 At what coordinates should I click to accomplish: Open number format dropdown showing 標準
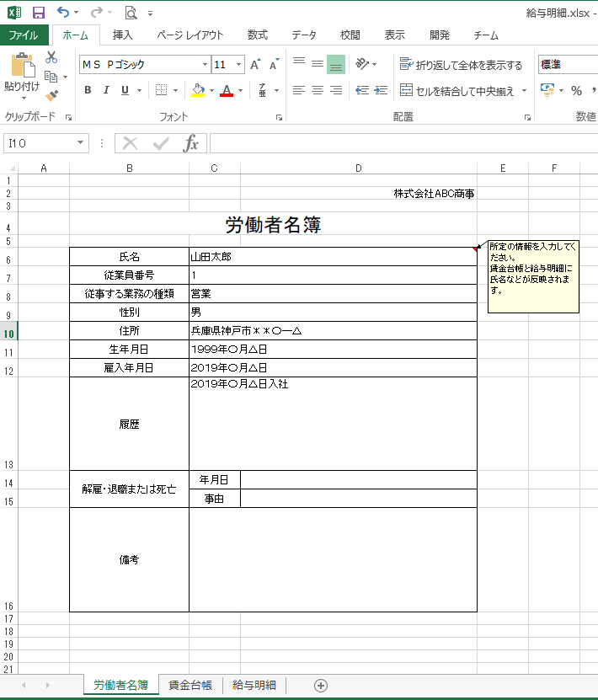568,64
